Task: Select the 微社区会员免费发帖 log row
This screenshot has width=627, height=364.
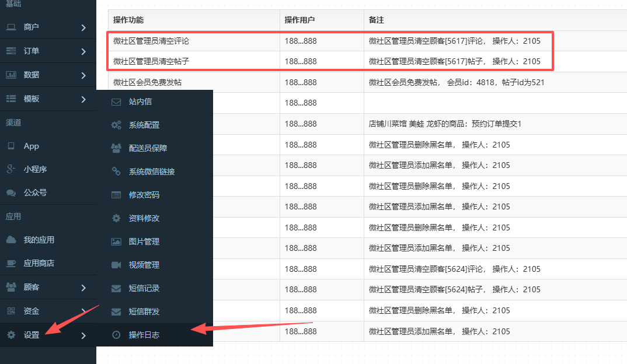Action: [151, 82]
